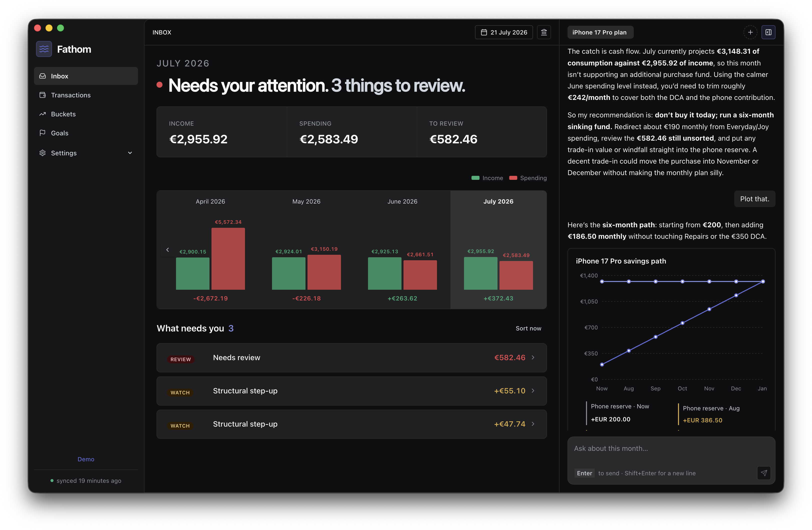Click the Fathom waves logo icon
Screen dimensions: 812x530
tap(44, 49)
